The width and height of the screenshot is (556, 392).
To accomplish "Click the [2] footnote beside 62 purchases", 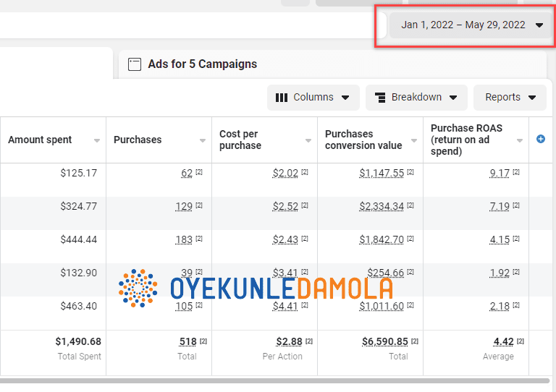I will point(199,172).
